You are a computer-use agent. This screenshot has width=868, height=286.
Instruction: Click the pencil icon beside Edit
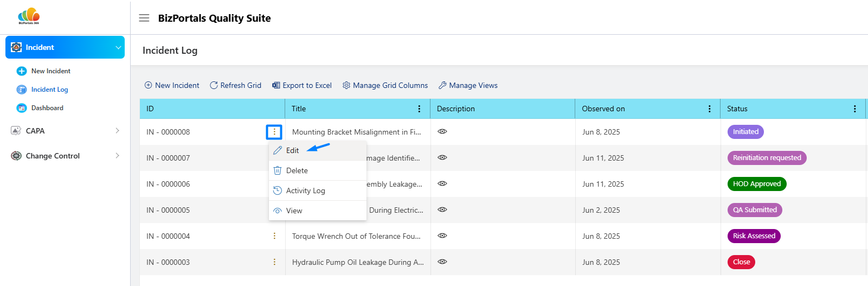pyautogui.click(x=278, y=150)
